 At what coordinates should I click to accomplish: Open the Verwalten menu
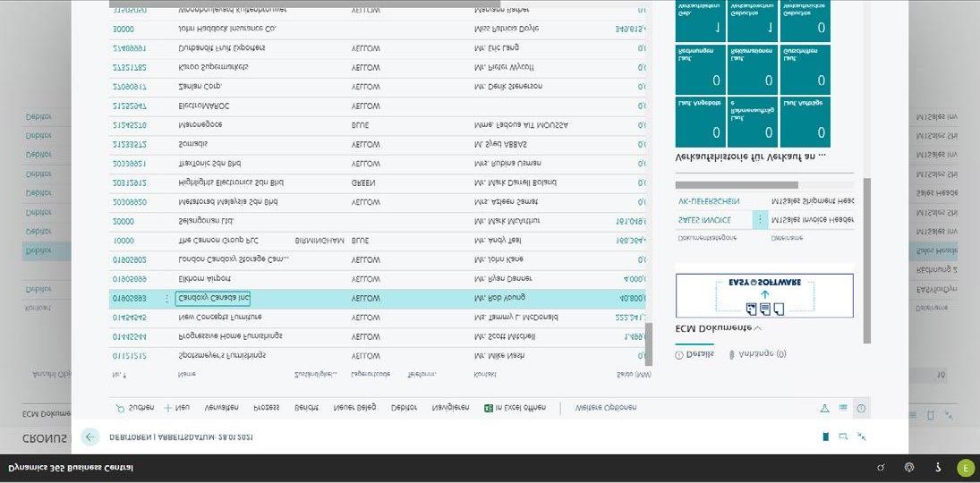click(x=222, y=407)
